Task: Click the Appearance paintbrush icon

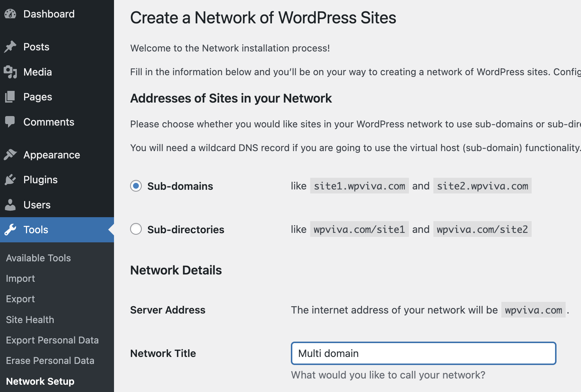Action: coord(10,155)
